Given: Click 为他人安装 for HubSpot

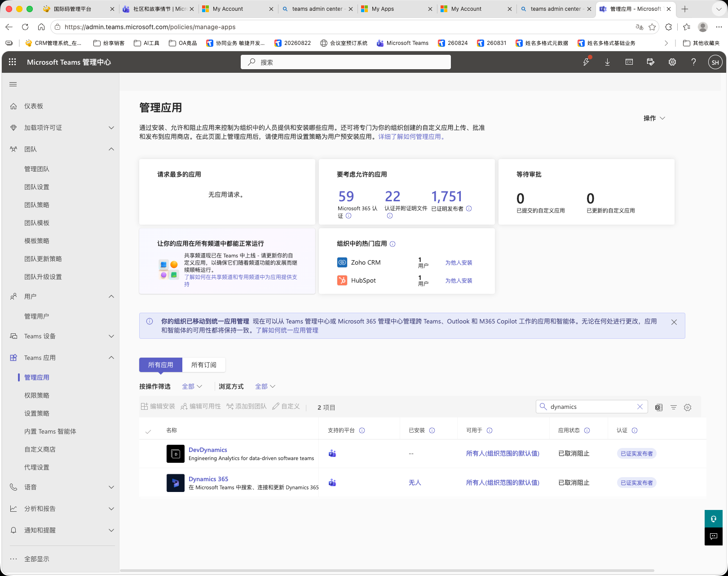Looking at the screenshot, I should click(459, 280).
